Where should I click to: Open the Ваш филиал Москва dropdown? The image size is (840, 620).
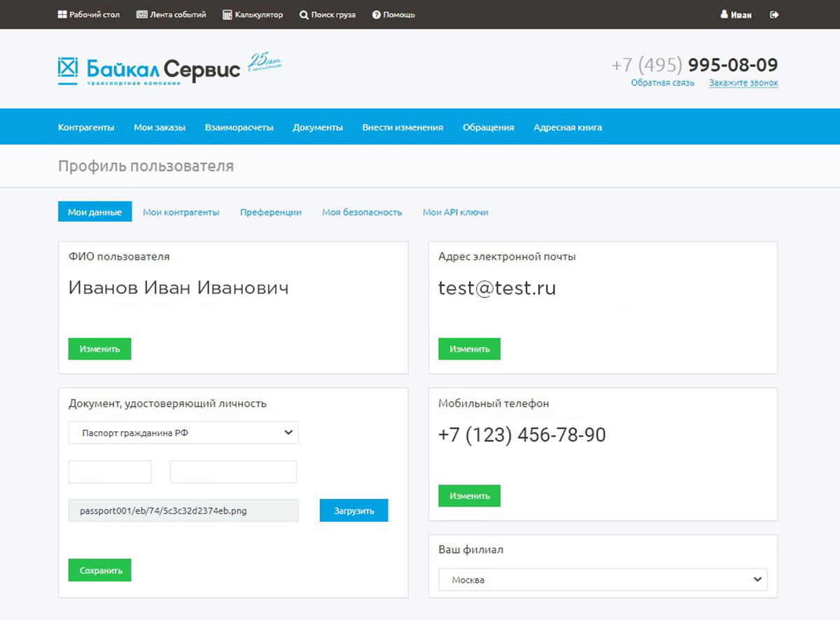(603, 579)
